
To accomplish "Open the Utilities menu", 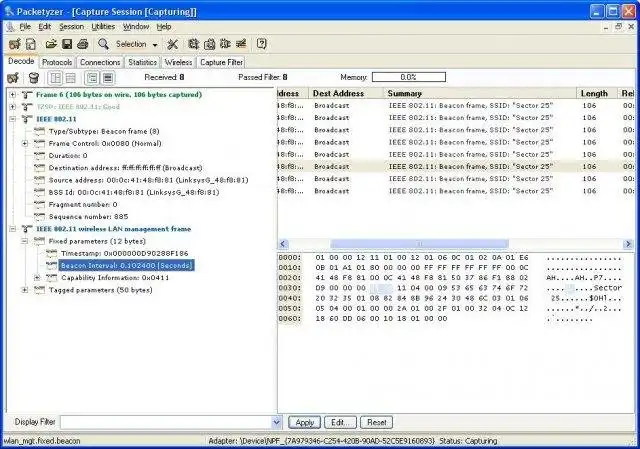I will click(103, 27).
